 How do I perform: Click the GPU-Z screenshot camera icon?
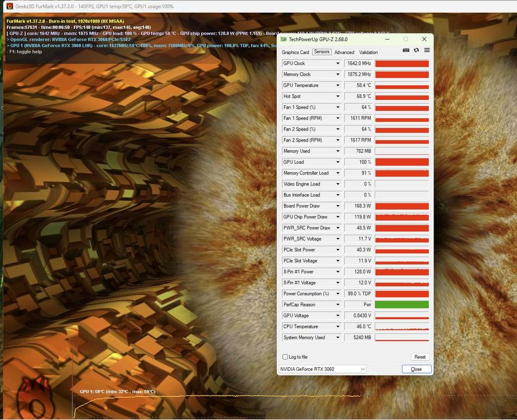coord(406,50)
